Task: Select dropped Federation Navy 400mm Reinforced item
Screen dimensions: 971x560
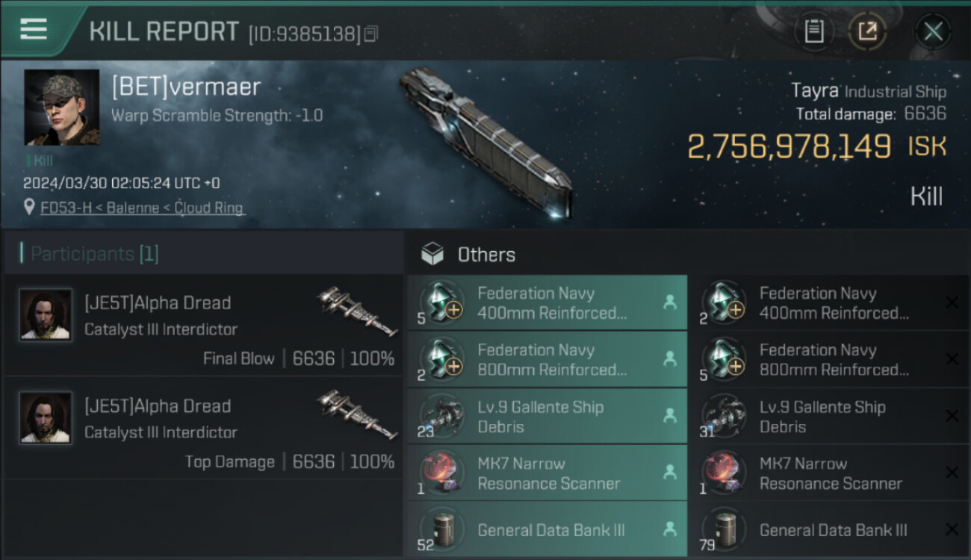Action: click(547, 303)
